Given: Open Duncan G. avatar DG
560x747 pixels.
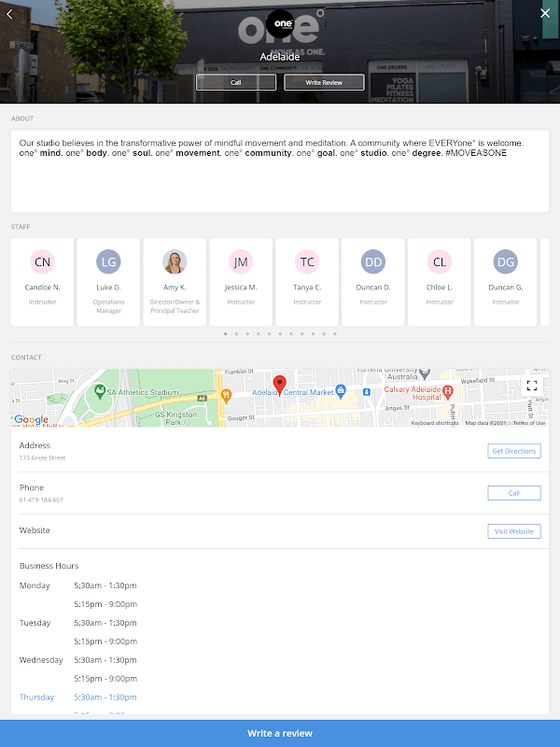Looking at the screenshot, I should coord(506,261).
